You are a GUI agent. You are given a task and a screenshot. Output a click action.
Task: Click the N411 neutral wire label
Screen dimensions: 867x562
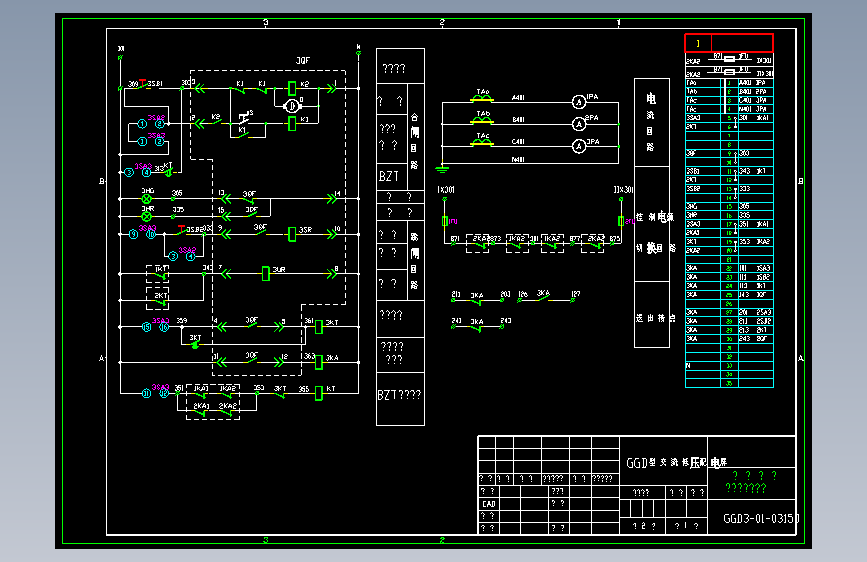pos(518,159)
